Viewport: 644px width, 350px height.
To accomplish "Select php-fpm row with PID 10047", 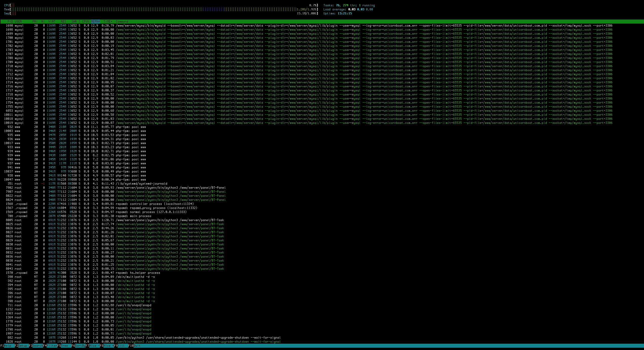I will coord(322,180).
